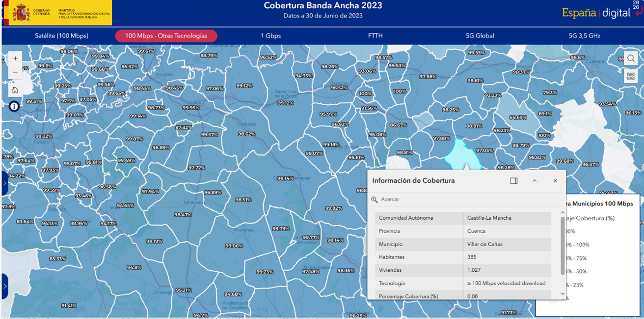Click the 96.89% map label
This screenshot has width=644, height=319.
tap(213, 192)
